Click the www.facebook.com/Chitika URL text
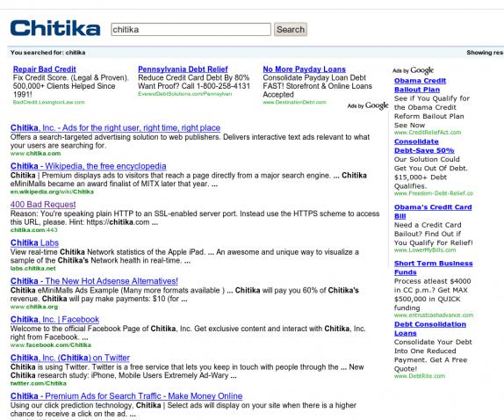 pos(51,345)
